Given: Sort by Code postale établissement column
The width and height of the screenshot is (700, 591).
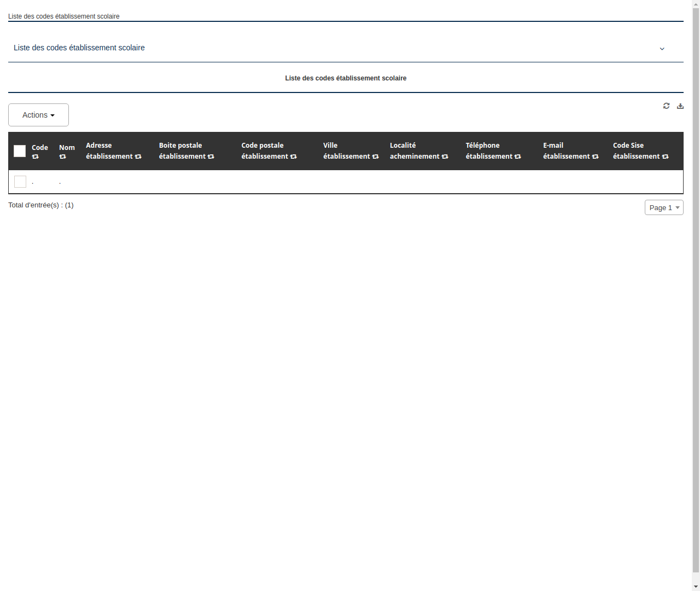Looking at the screenshot, I should pos(294,157).
